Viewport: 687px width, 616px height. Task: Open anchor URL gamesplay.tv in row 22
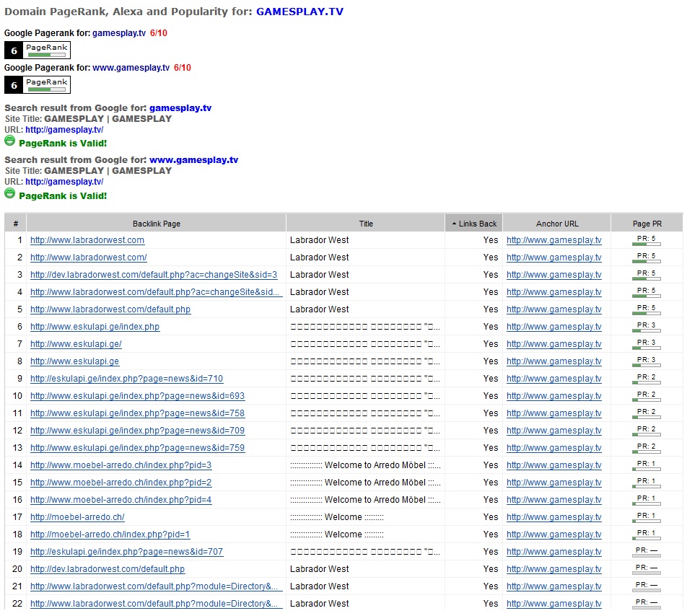(553, 604)
